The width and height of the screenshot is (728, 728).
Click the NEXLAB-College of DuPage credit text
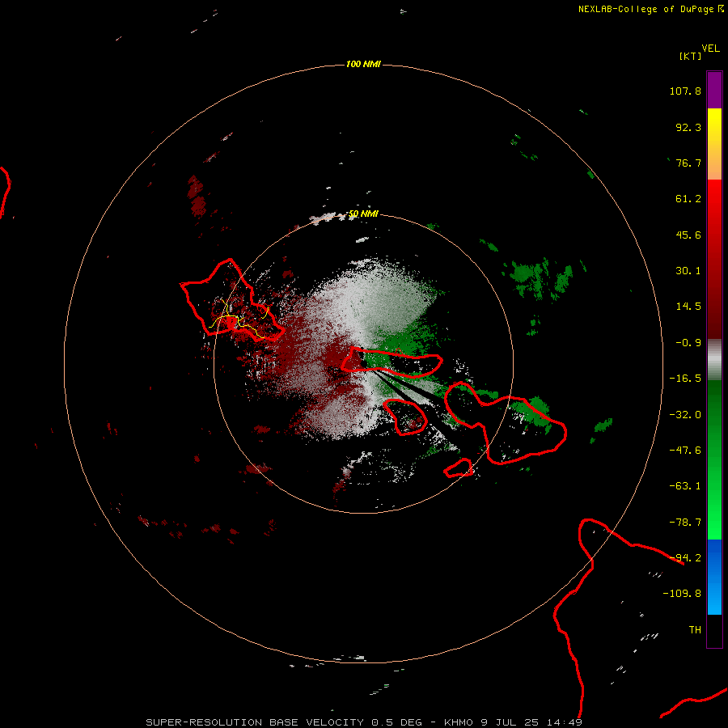coord(645,9)
